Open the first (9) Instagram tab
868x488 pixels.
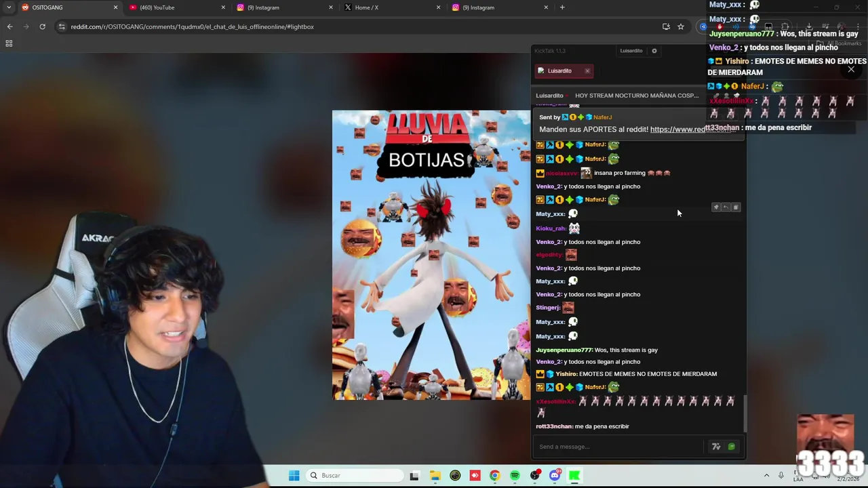click(x=285, y=7)
